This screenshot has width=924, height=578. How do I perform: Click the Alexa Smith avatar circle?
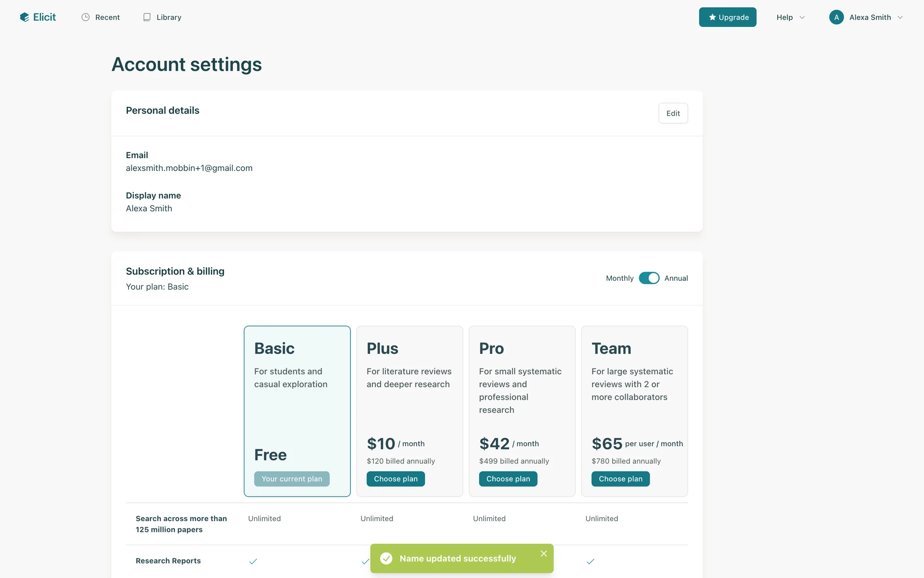pyautogui.click(x=836, y=17)
